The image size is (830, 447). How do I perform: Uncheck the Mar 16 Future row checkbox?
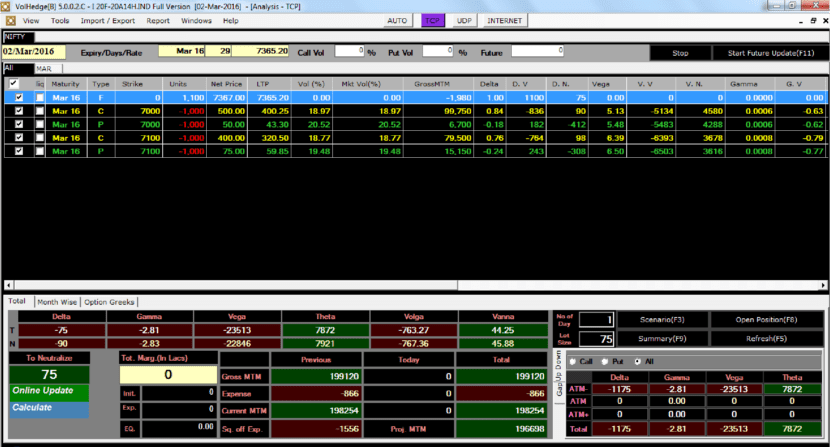tap(19, 97)
